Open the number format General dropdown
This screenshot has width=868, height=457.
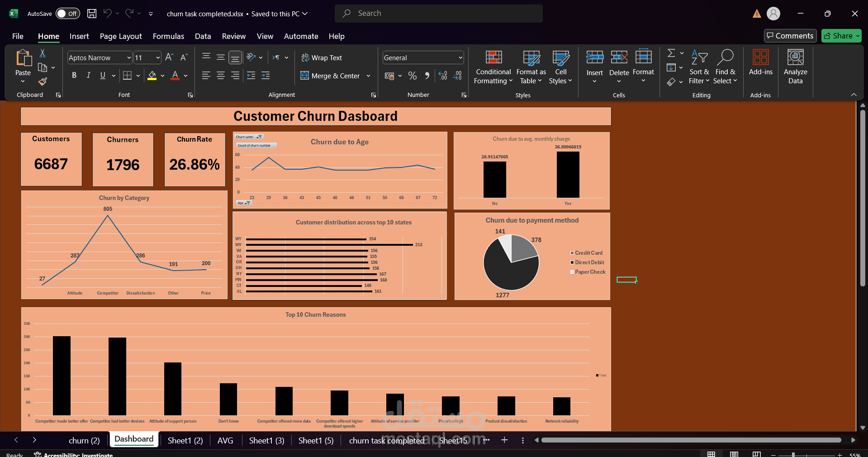(x=460, y=57)
